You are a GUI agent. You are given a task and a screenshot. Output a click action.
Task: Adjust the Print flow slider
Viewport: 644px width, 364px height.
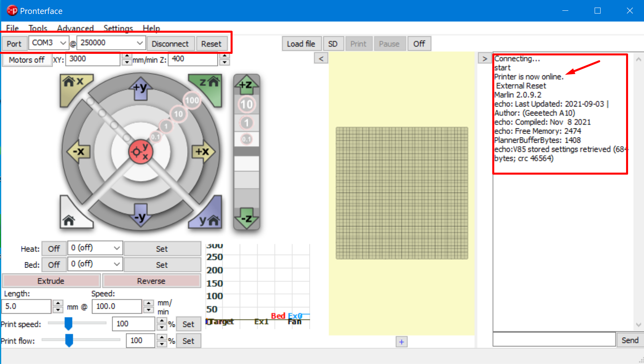(x=69, y=340)
